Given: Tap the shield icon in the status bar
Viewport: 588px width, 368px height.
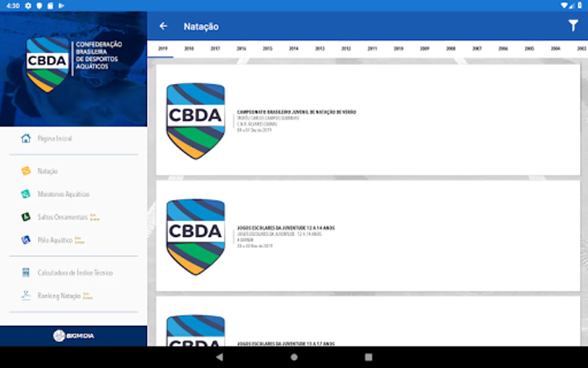Looking at the screenshot, I should tap(39, 6).
